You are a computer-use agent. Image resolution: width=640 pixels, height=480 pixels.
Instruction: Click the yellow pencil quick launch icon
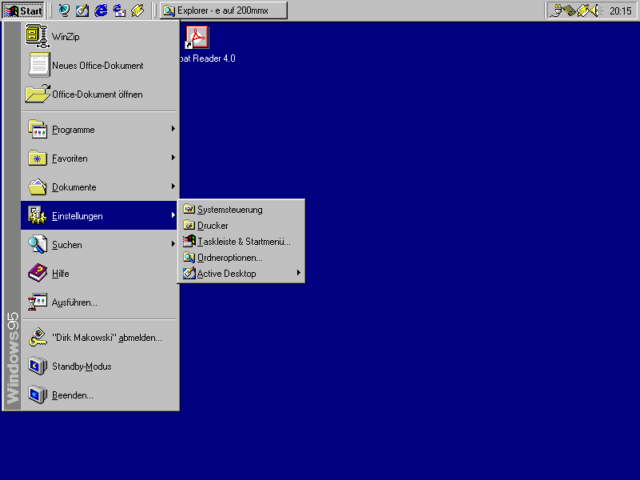point(137,10)
